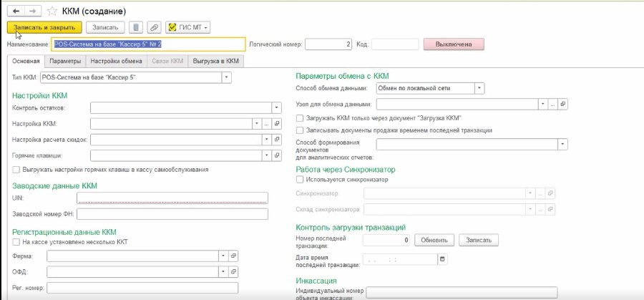644x300 pixels.
Task: Check Загружать ККМ только через документ checkbox
Action: 300,118
